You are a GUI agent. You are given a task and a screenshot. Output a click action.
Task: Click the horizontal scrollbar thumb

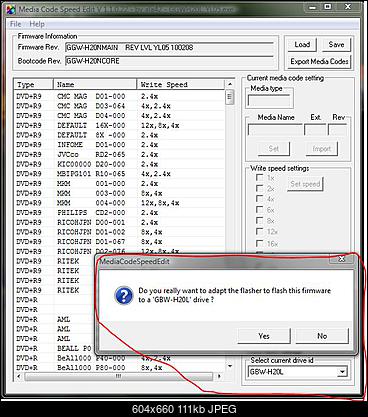[x=118, y=376]
